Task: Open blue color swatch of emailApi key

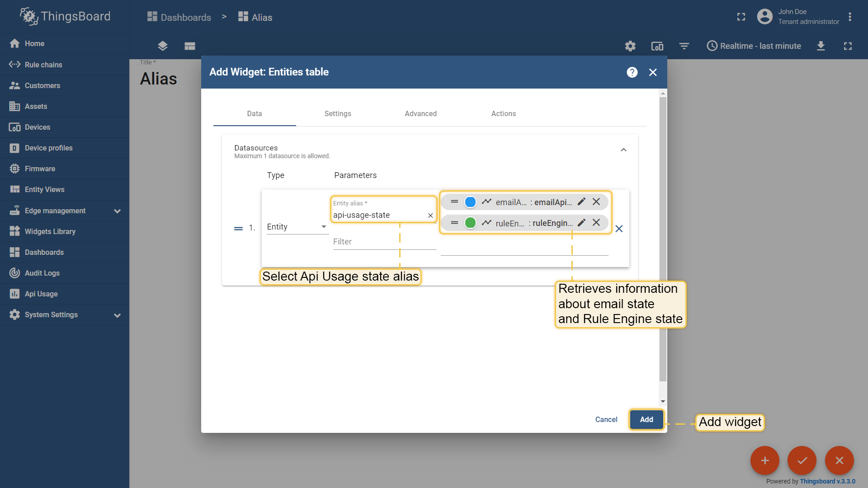Action: [x=470, y=202]
